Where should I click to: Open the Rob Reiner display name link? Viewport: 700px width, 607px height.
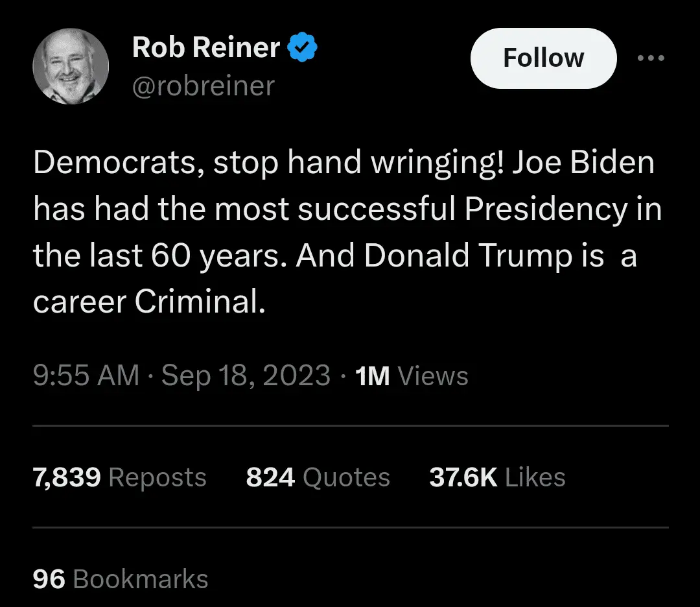tap(206, 48)
